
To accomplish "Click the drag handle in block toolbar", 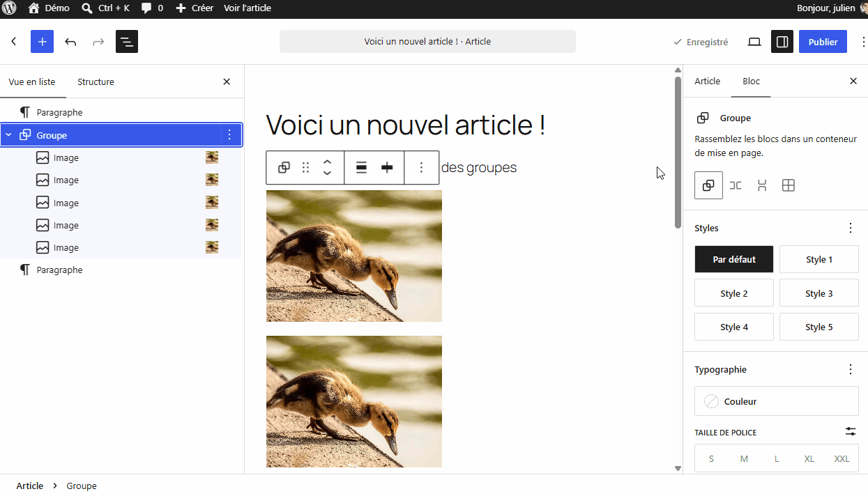I will coord(305,167).
